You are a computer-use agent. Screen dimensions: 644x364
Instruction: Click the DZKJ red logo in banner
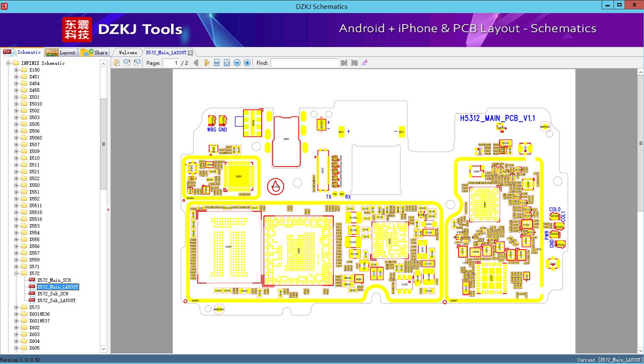(x=77, y=30)
